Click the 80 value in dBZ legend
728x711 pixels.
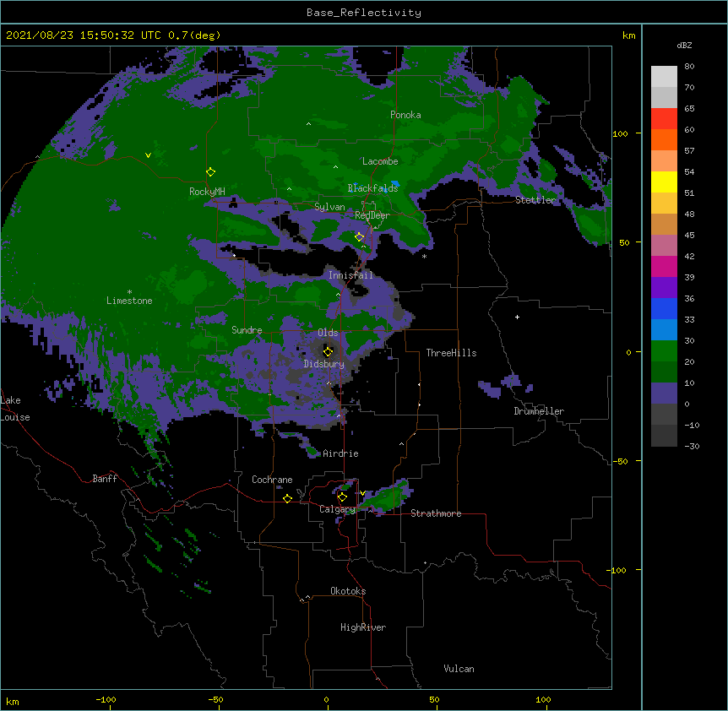[x=689, y=67]
